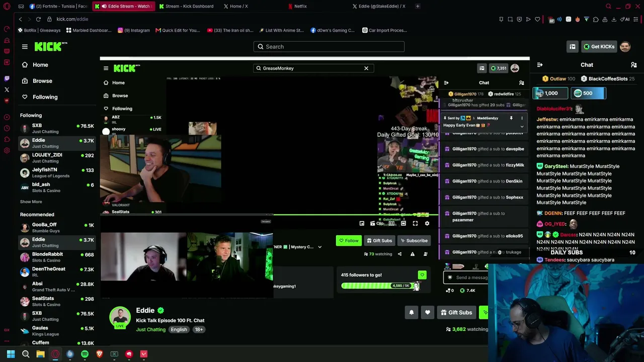Image resolution: width=644 pixels, height=362 pixels.
Task: Toggle notifications bell for Eddie
Action: pos(412,313)
